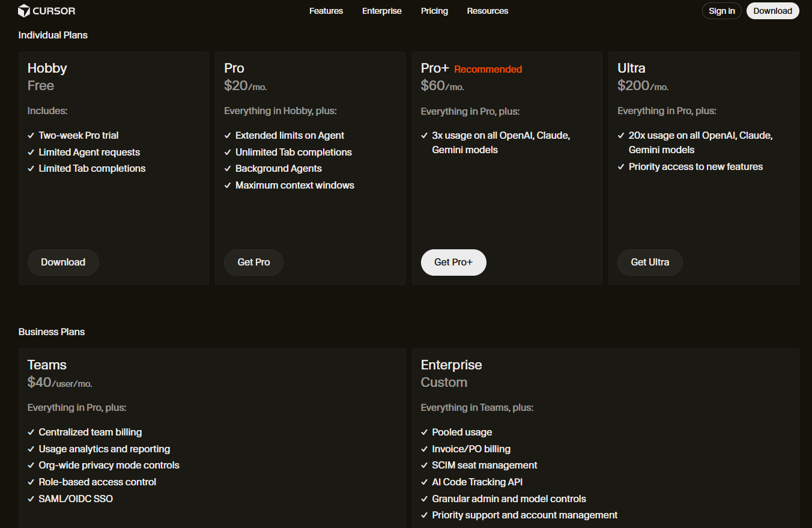This screenshot has height=528, width=812.
Task: Click checkmark beside Two-week Pro trial
Action: pos(31,136)
